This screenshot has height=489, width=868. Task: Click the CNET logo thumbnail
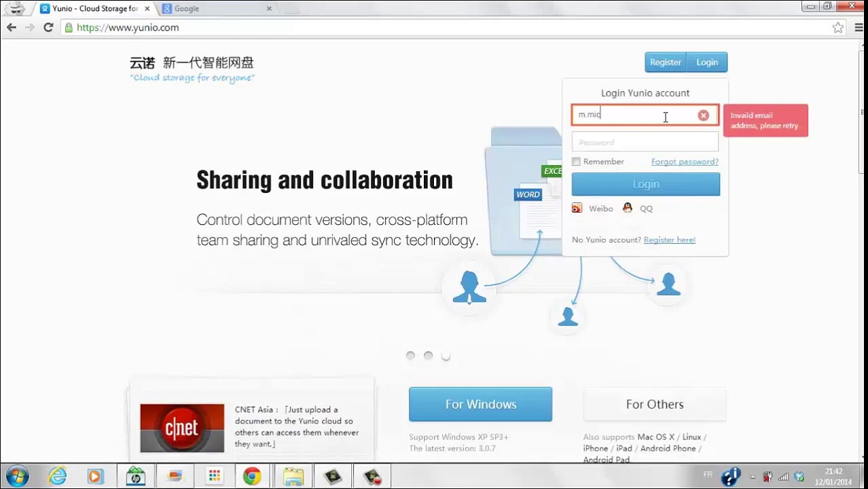point(182,428)
